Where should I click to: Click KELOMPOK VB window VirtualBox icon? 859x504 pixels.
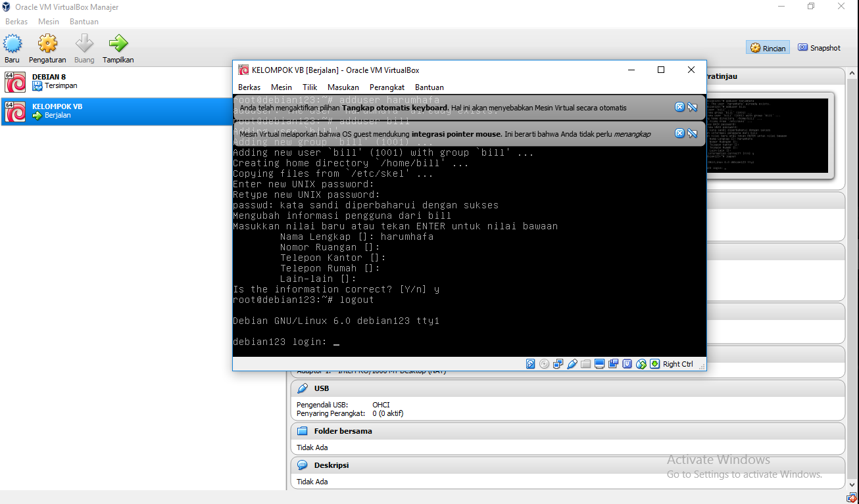[243, 70]
